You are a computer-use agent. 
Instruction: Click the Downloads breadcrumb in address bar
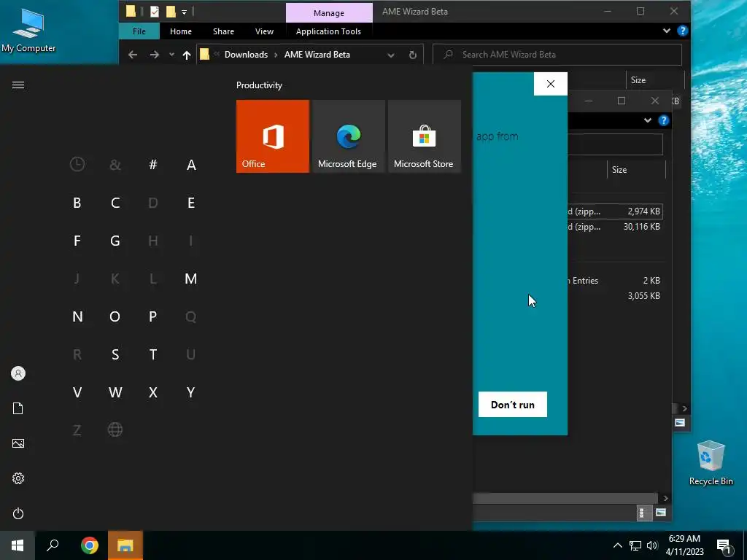[x=246, y=55]
